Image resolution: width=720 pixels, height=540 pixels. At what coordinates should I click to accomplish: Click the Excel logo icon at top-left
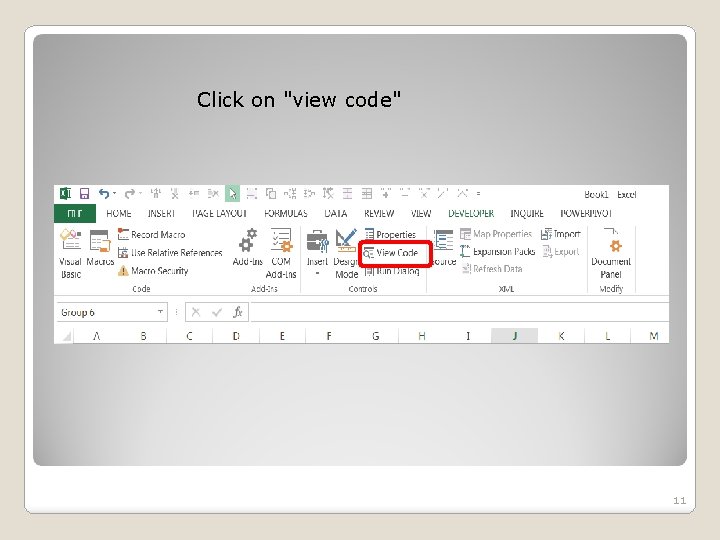tap(65, 194)
